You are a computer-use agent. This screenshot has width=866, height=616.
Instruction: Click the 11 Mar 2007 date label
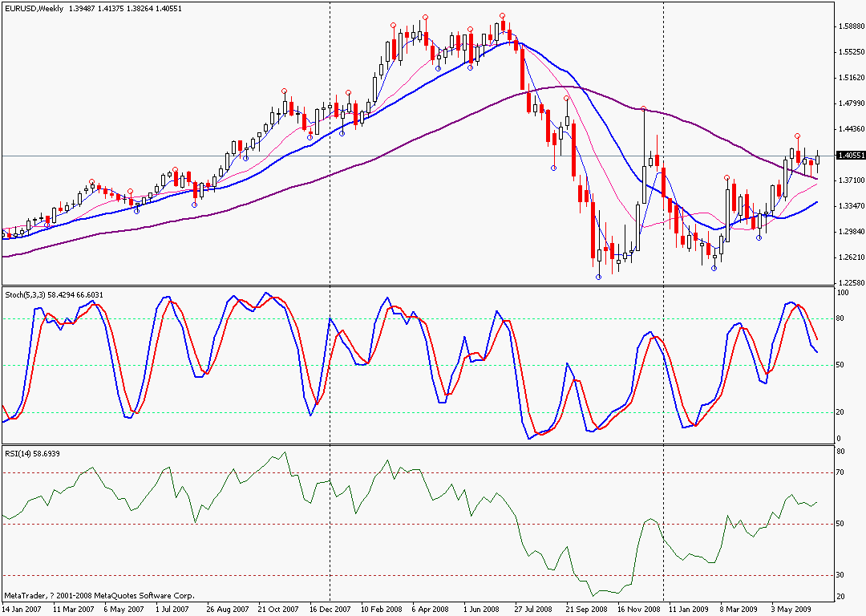tap(74, 610)
